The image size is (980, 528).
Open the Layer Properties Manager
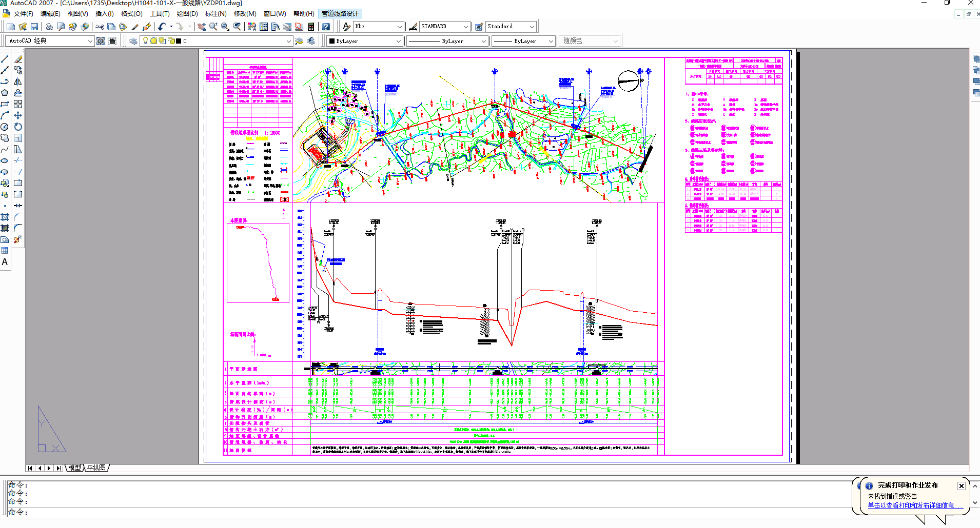[x=133, y=41]
